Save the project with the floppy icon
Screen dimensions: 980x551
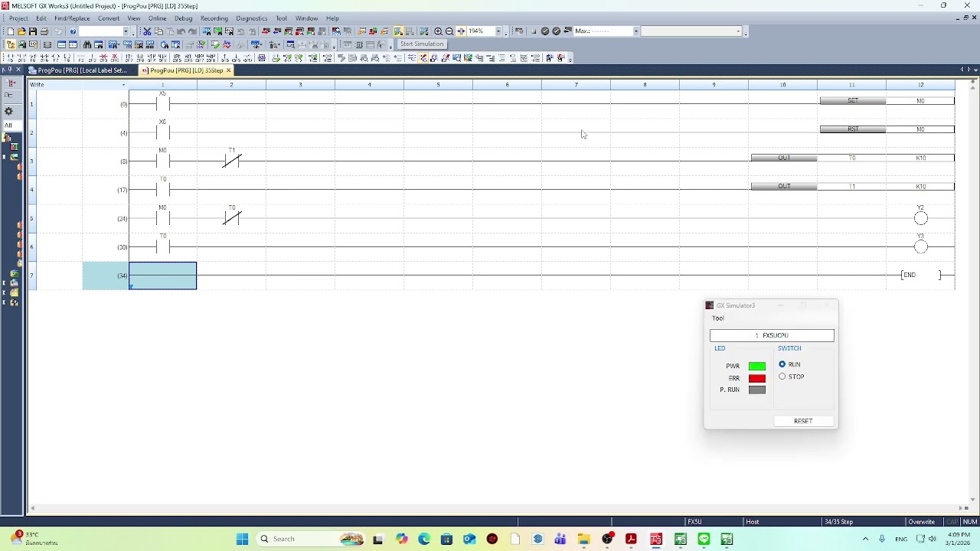point(33,31)
